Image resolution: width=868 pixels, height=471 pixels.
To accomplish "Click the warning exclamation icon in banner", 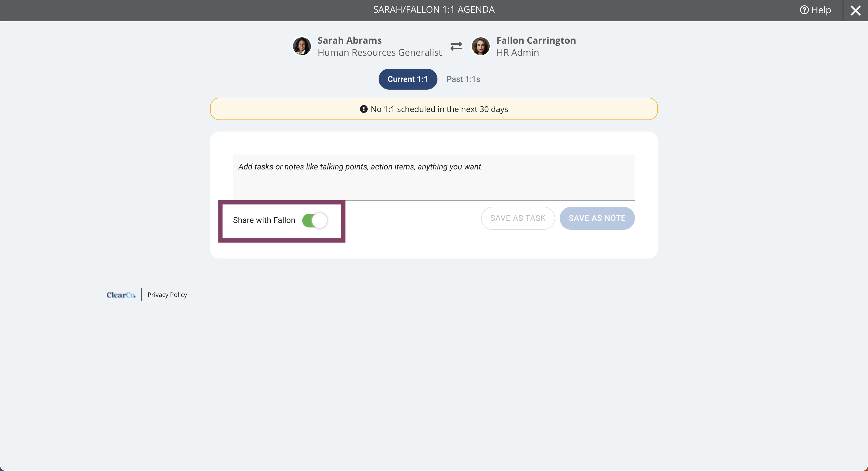I will (364, 109).
